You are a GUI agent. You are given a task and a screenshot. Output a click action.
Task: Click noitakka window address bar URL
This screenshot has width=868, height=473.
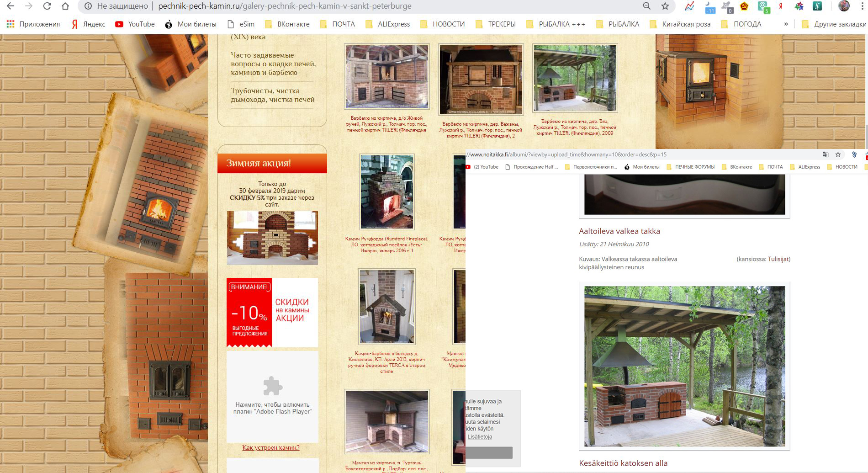tap(566, 154)
